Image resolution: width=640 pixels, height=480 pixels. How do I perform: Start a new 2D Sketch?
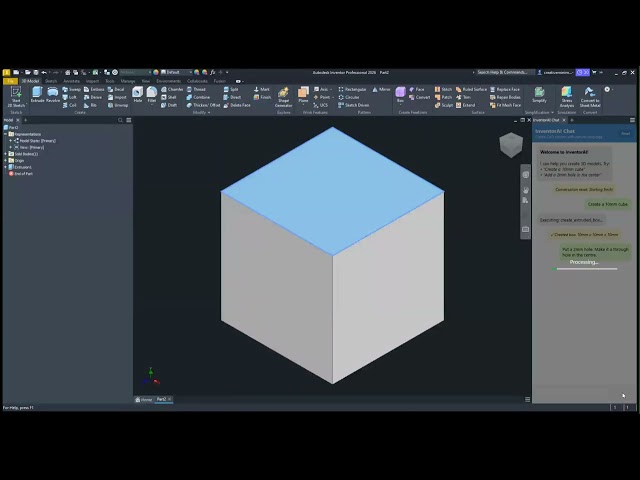point(16,97)
